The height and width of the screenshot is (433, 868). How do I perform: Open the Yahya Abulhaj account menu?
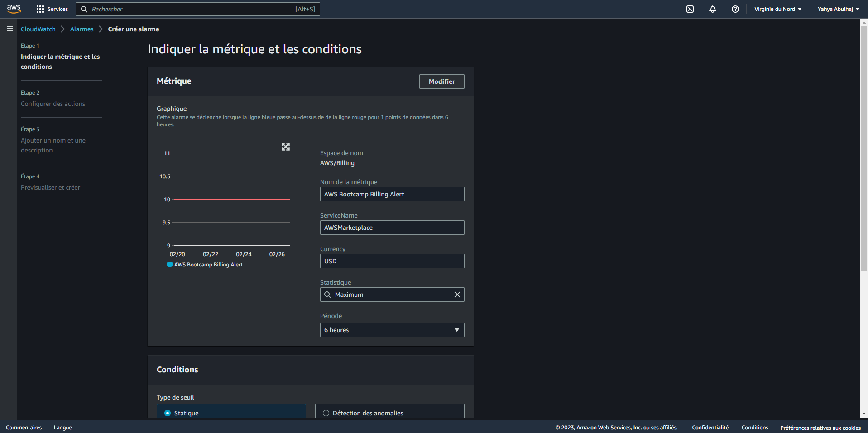point(838,9)
